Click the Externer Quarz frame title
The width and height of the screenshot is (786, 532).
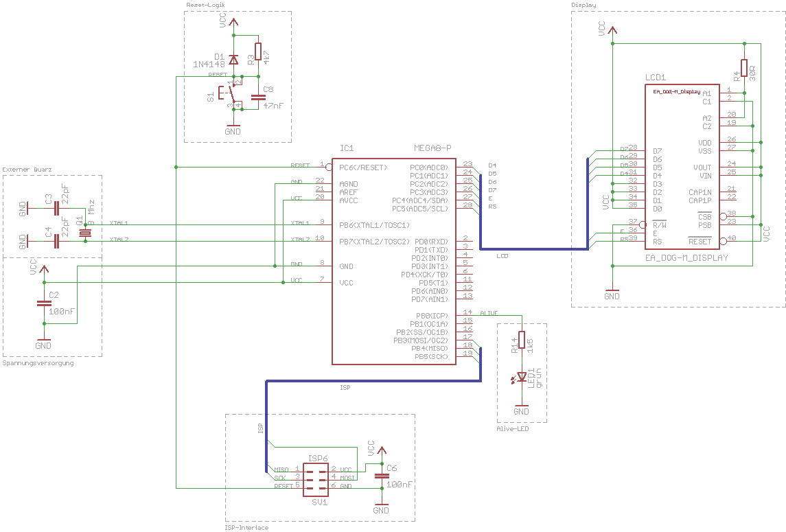click(x=27, y=170)
